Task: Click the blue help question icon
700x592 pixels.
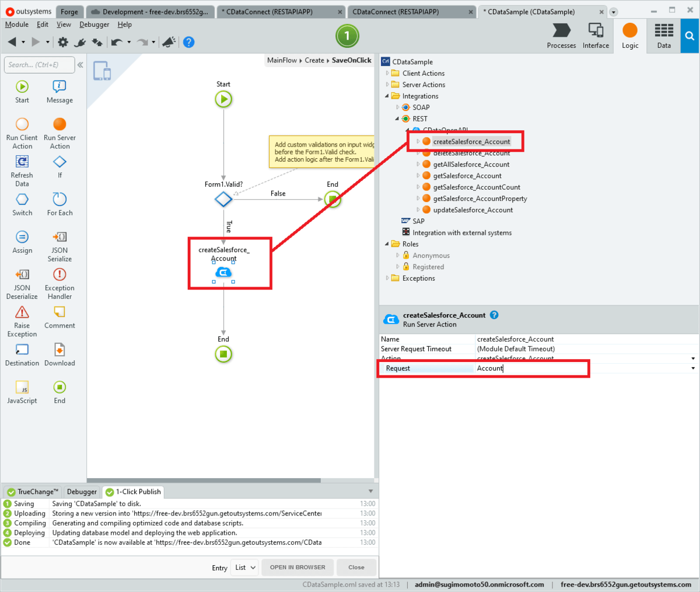Action: point(188,41)
